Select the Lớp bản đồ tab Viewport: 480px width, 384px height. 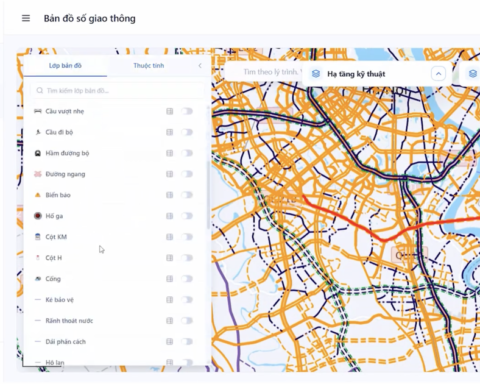(65, 66)
